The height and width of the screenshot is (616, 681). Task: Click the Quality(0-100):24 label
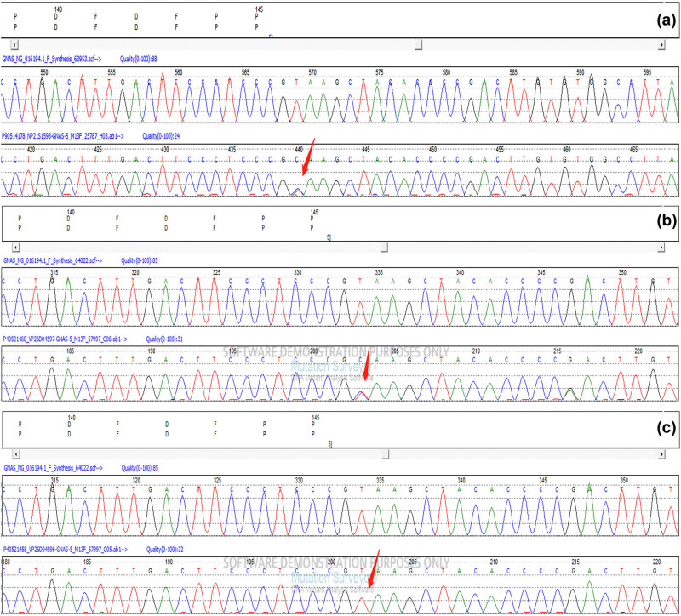[x=161, y=136]
